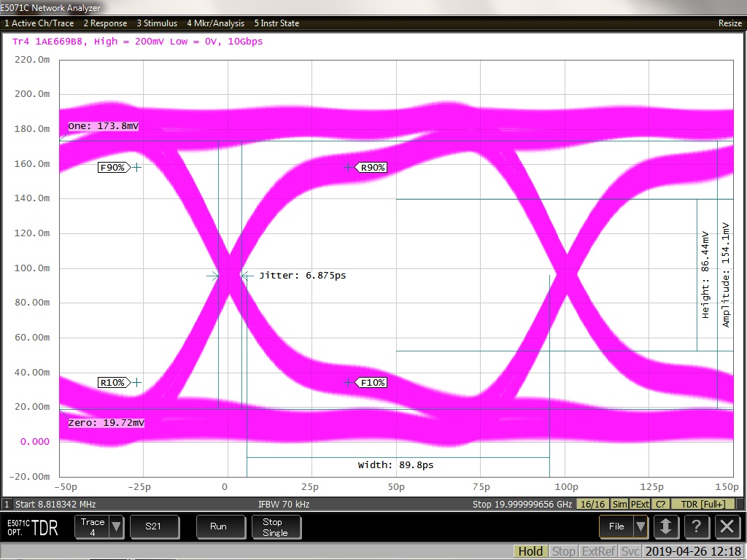
Task: Open the Active Ch/Trace menu
Action: click(39, 23)
